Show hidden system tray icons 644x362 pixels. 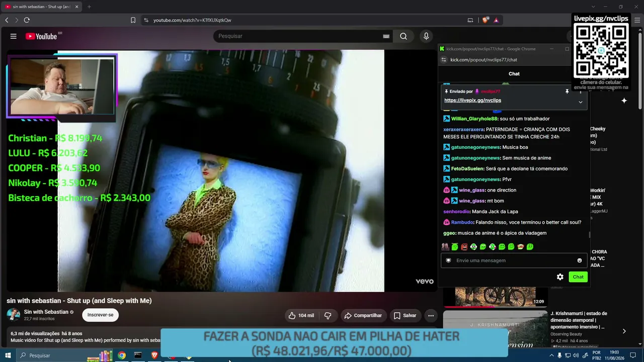tap(551, 355)
